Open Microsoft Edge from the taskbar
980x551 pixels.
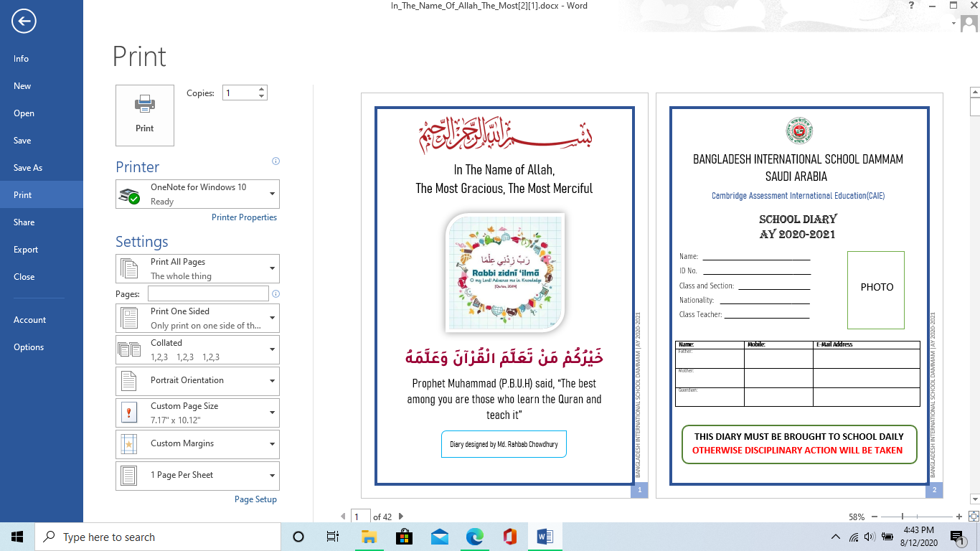click(475, 537)
